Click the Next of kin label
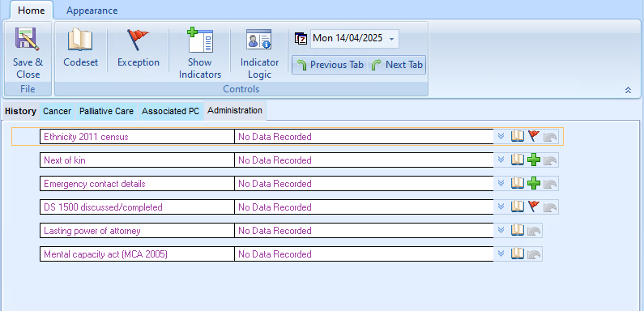 [137, 160]
